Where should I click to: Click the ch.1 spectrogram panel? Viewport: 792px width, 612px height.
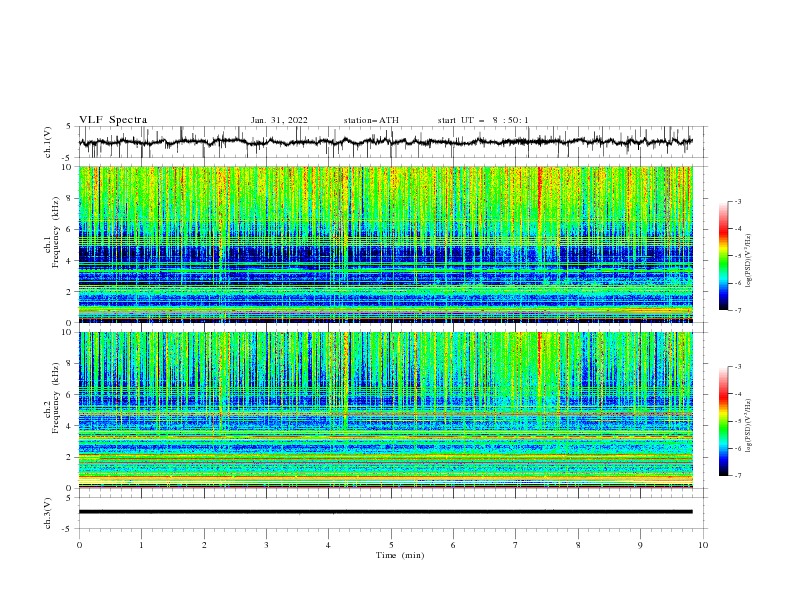pos(386,244)
